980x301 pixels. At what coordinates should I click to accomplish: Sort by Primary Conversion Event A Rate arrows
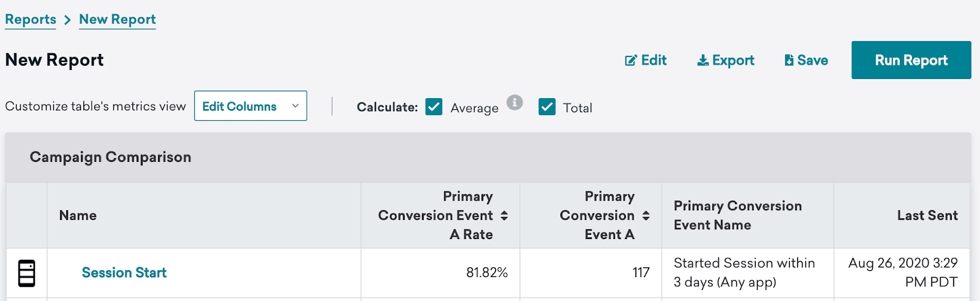point(504,216)
